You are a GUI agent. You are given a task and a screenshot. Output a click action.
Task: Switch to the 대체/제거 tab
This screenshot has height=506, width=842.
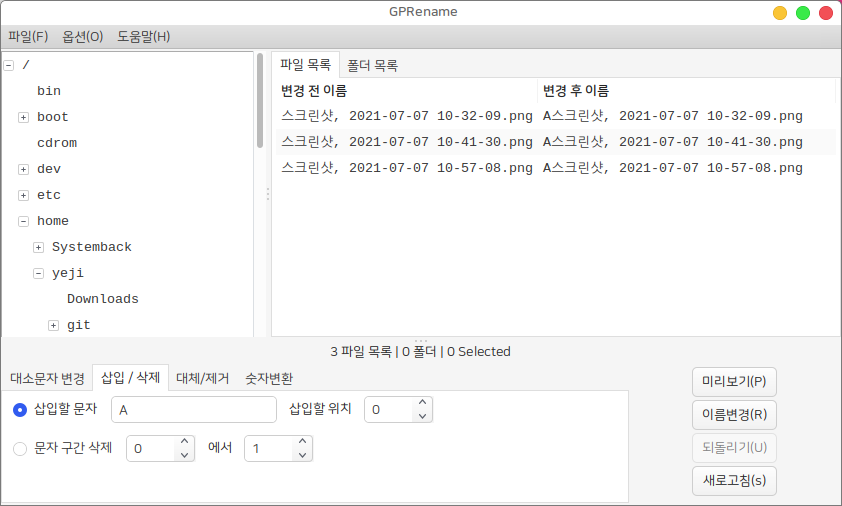(202, 379)
